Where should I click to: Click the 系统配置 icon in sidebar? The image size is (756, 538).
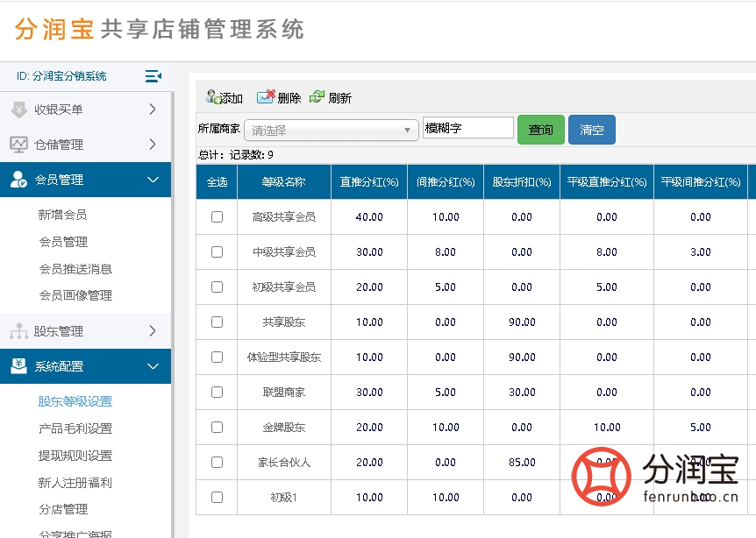pyautogui.click(x=19, y=366)
